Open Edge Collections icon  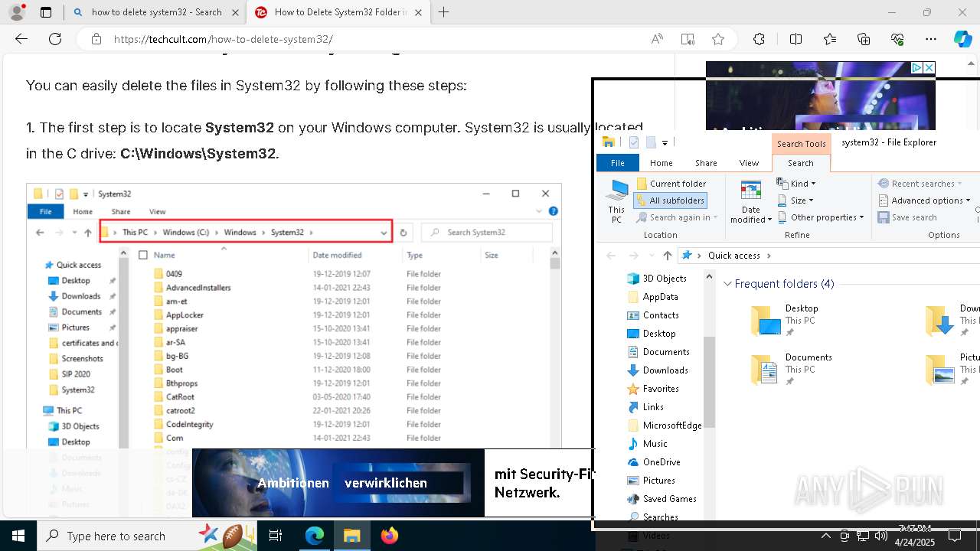(864, 39)
